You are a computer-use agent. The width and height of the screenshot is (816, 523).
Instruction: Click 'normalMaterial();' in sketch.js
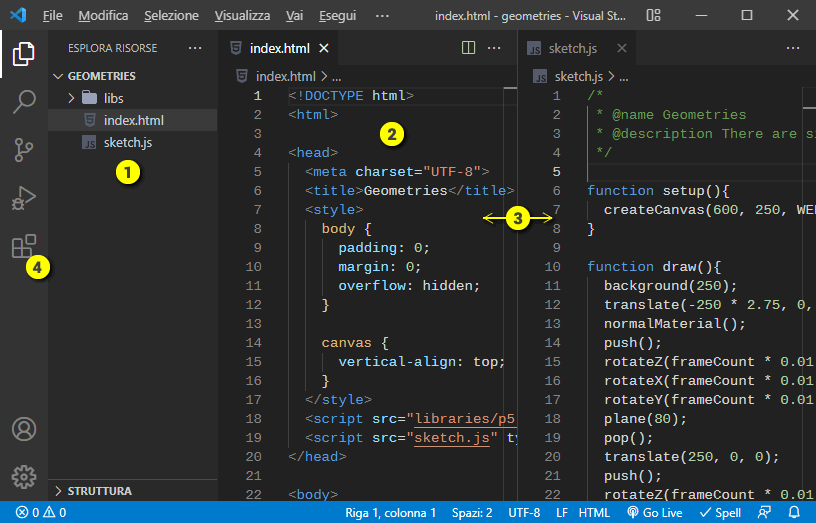(674, 324)
